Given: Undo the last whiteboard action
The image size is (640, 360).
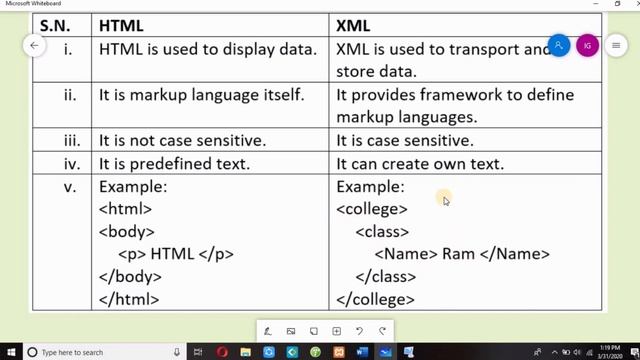Looking at the screenshot, I should tap(359, 331).
